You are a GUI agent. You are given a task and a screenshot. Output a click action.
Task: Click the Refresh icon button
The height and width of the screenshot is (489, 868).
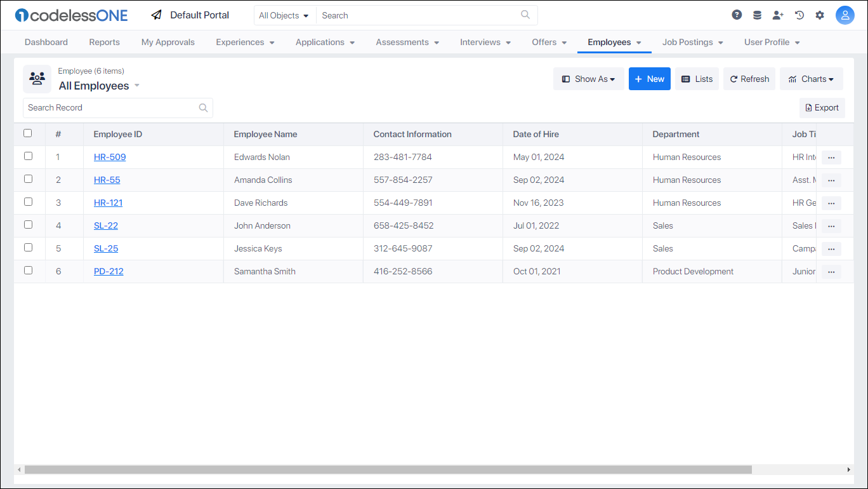pos(749,79)
